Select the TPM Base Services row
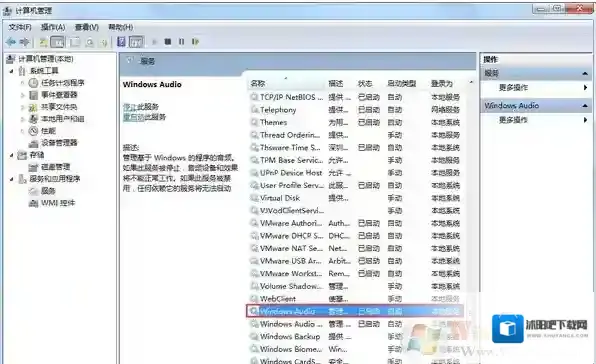 (355, 160)
